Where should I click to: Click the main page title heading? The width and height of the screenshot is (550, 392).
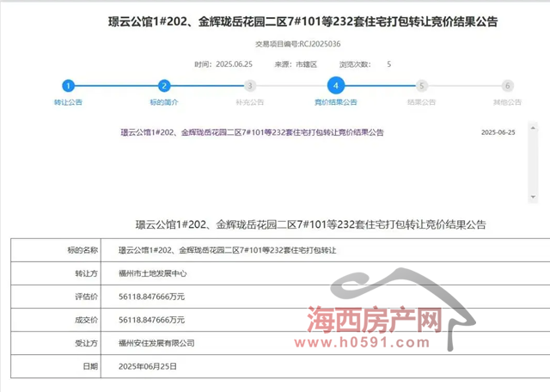[x=302, y=21]
